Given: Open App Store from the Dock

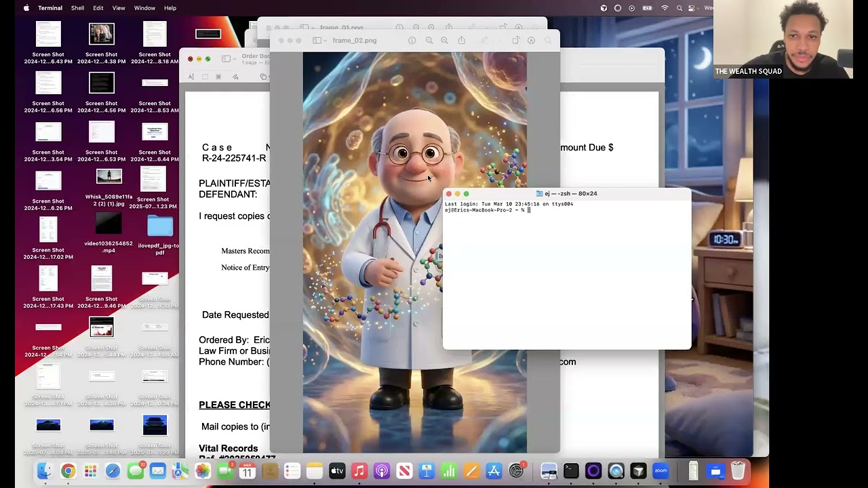Looking at the screenshot, I should click(494, 471).
